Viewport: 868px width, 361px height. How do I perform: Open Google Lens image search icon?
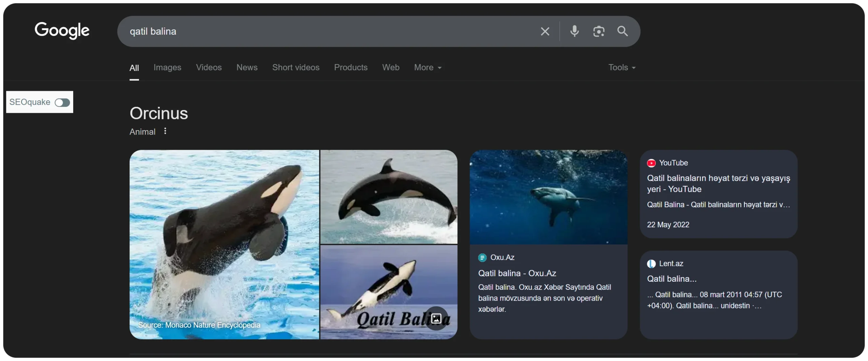click(598, 32)
